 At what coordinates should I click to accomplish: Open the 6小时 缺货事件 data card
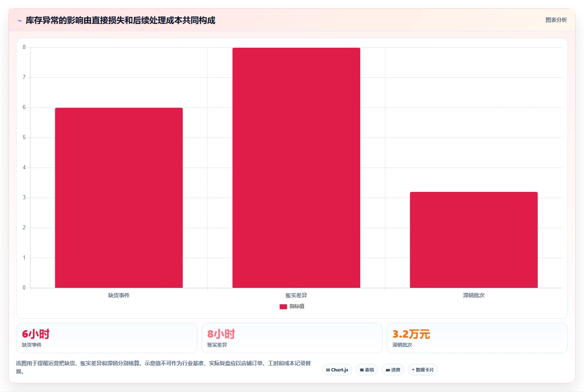pyautogui.click(x=107, y=338)
